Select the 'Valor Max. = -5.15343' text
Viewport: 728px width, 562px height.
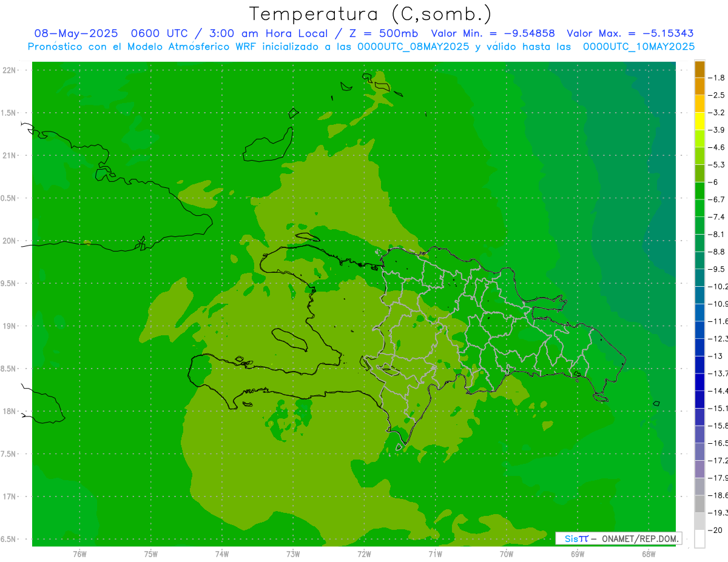[x=630, y=34]
